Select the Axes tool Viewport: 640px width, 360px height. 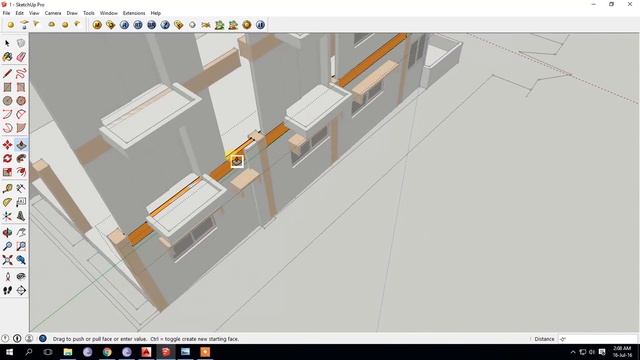(x=7, y=216)
